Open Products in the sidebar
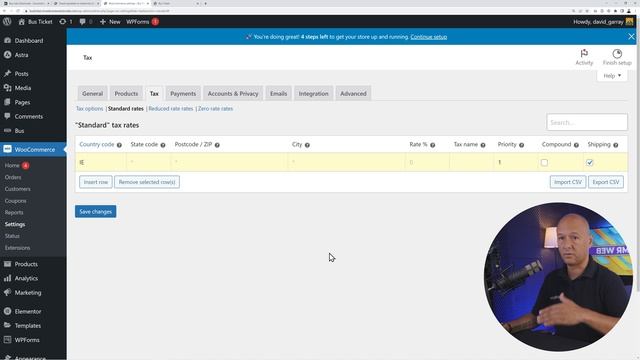The height and width of the screenshot is (360, 640). pyautogui.click(x=26, y=264)
